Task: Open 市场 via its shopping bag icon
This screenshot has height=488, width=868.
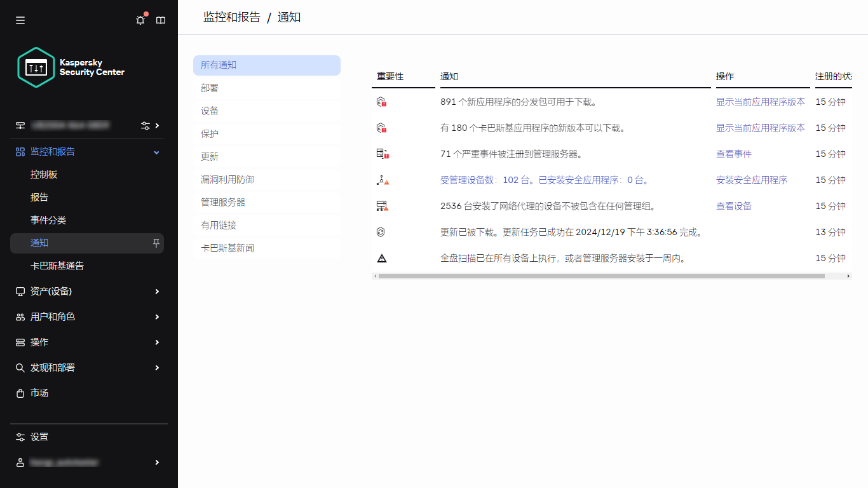Action: coord(20,393)
